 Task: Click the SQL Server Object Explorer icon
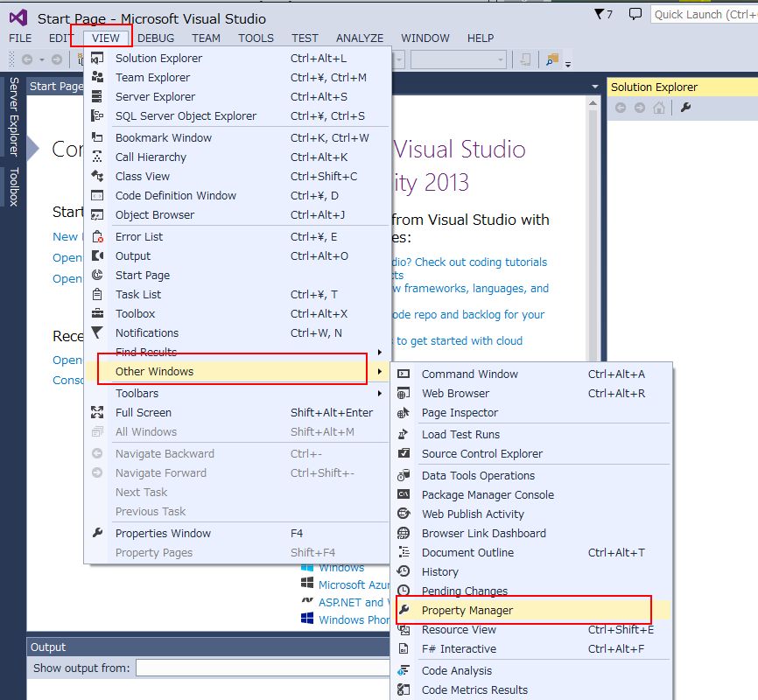point(97,116)
